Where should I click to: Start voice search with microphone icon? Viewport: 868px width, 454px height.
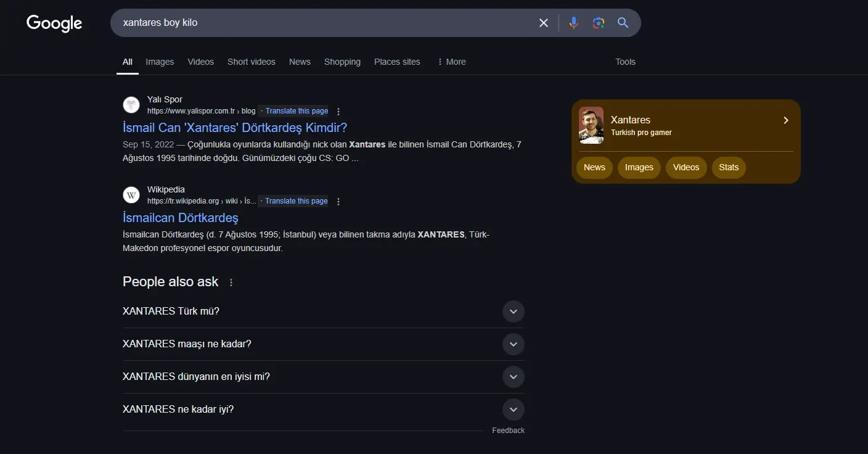tap(574, 23)
